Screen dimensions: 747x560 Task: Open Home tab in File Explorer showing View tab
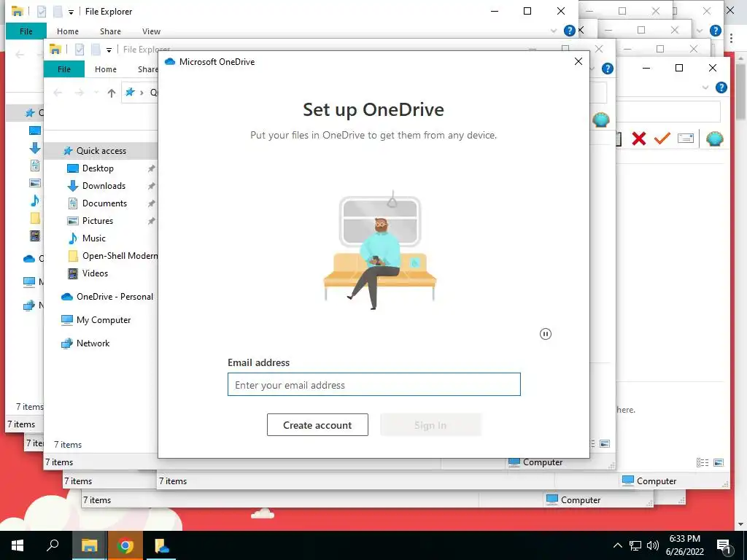click(x=68, y=31)
